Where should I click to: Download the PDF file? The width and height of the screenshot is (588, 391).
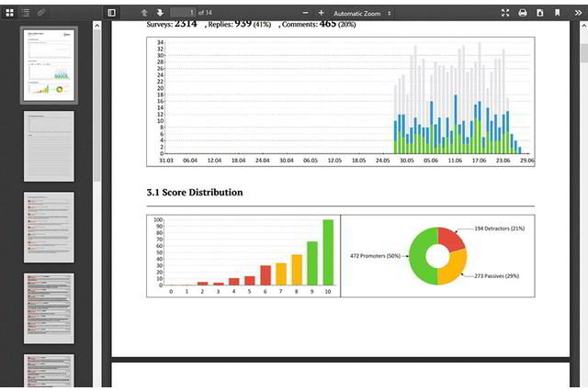point(539,13)
